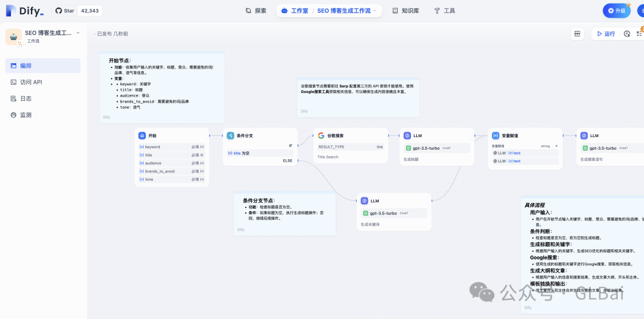Click the 谷歌搜索 Google icon
The width and height of the screenshot is (644, 319).
tap(321, 135)
